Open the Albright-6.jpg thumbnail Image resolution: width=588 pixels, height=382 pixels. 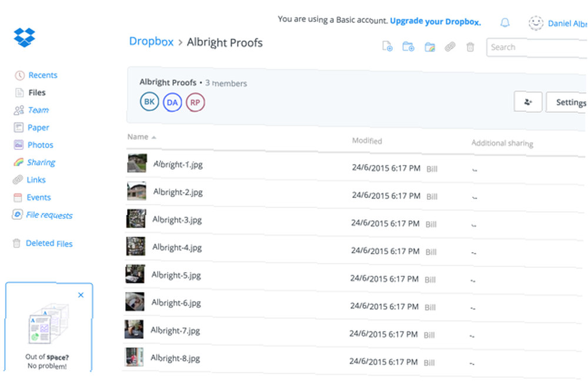point(135,301)
